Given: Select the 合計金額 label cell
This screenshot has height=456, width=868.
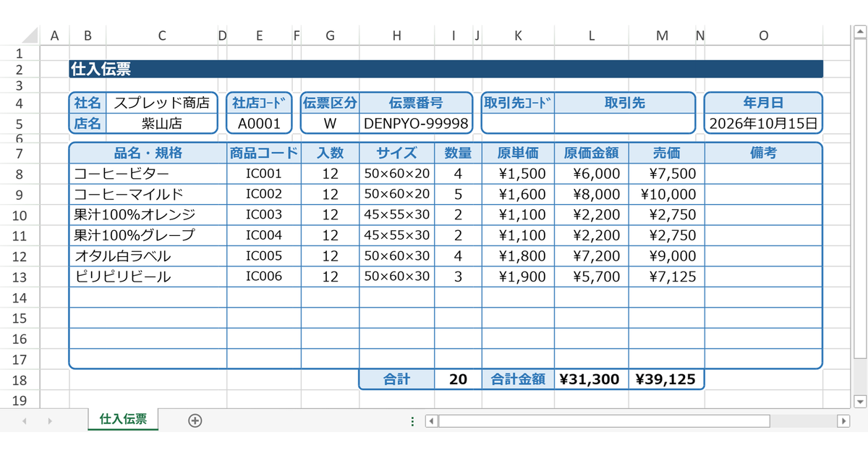Looking at the screenshot, I should tap(518, 379).
